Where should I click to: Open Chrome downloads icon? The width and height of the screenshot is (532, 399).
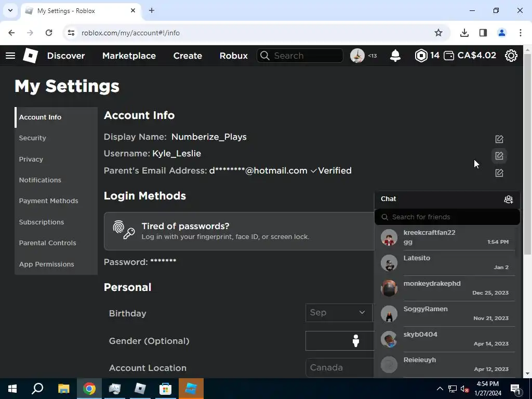[x=464, y=33]
